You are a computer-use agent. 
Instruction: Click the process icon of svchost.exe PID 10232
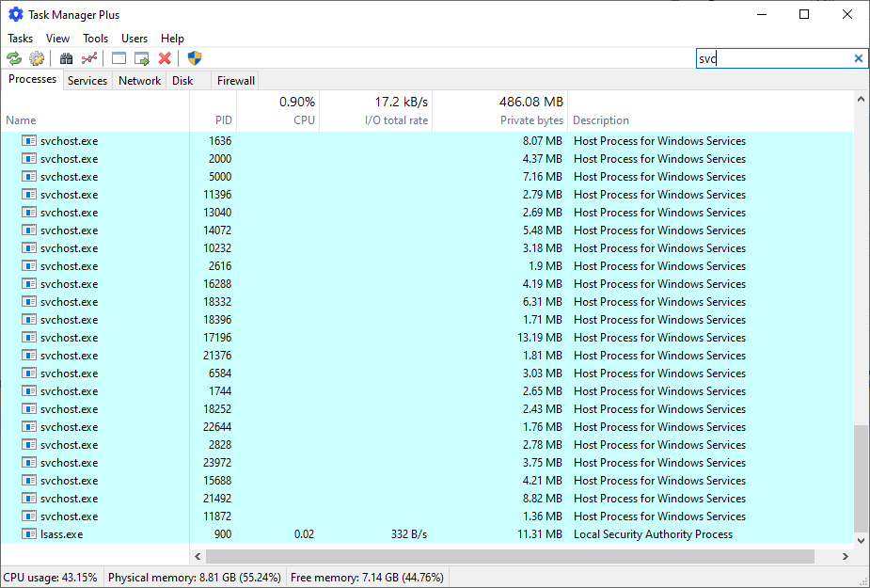pyautogui.click(x=29, y=247)
